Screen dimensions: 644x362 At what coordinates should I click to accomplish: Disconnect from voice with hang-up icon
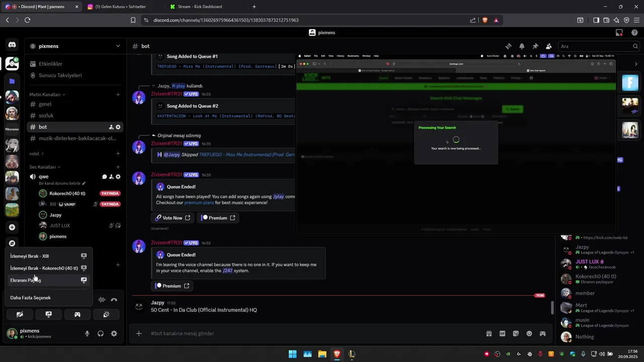click(114, 300)
